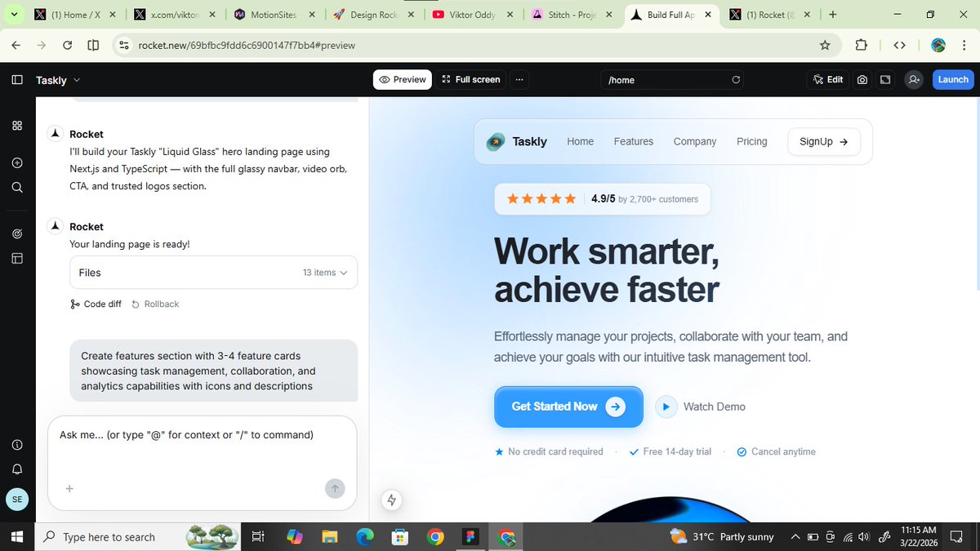Open the Windows Start menu
The image size is (980, 551).
tap(17, 537)
